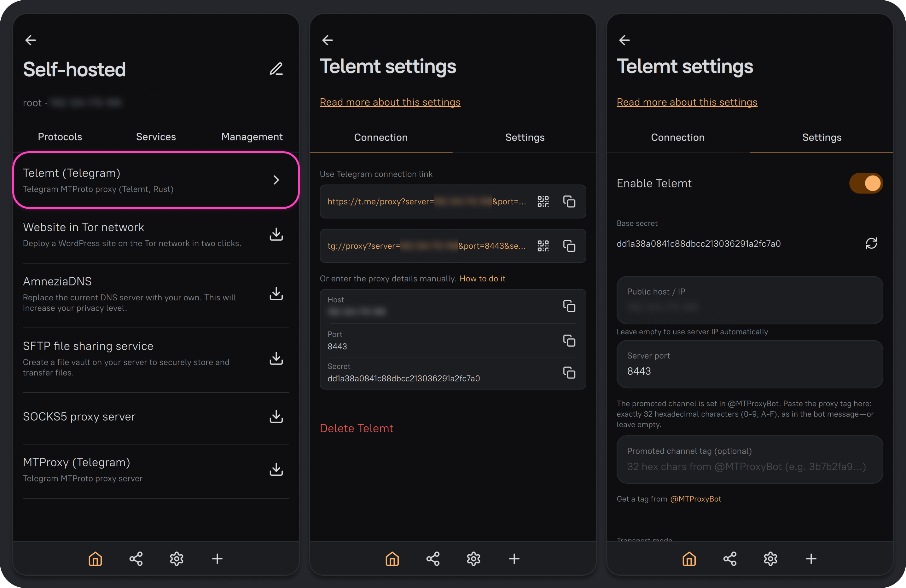Click the Public host / IP field
This screenshot has width=906, height=588.
click(x=750, y=300)
